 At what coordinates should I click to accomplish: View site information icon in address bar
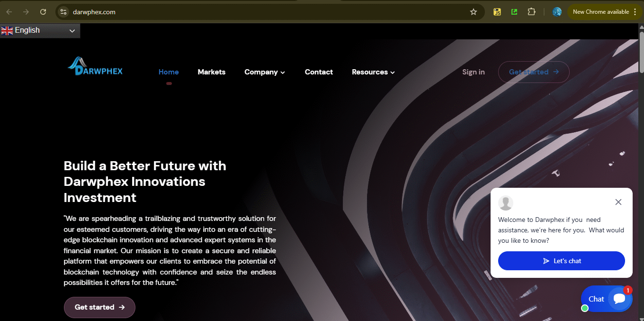coord(63,12)
